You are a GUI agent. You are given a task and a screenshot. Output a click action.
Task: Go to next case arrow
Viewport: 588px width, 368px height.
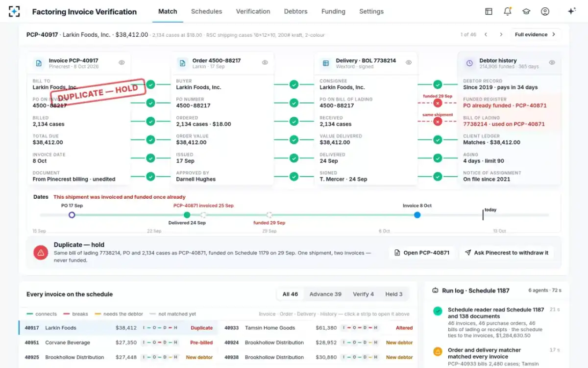click(x=501, y=34)
